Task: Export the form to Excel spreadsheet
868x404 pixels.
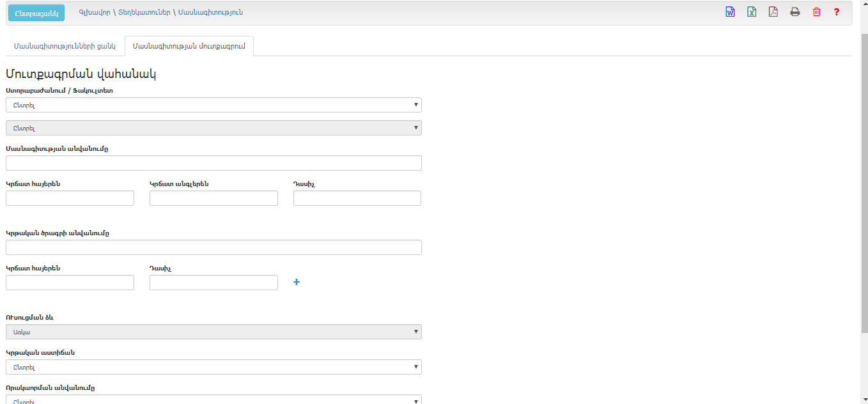Action: point(752,12)
